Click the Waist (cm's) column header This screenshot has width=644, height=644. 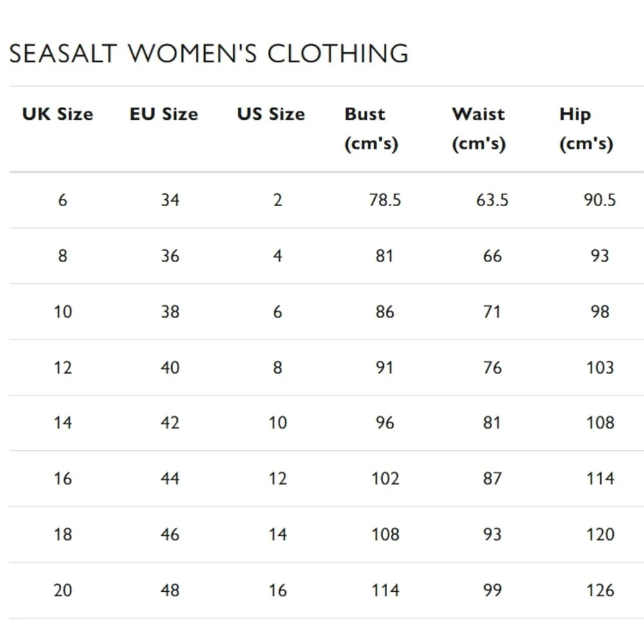pos(479,129)
